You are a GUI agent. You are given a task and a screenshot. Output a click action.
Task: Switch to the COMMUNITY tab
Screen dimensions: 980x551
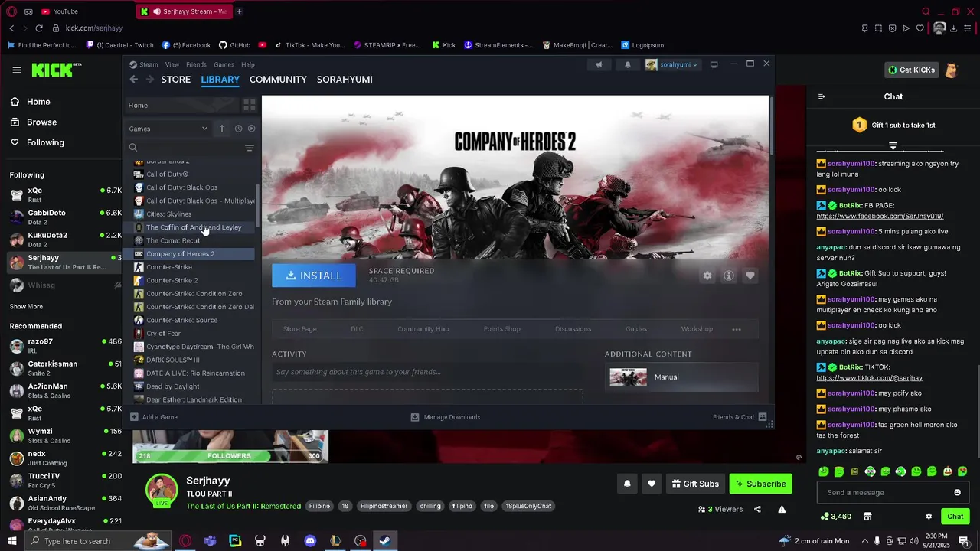click(278, 80)
